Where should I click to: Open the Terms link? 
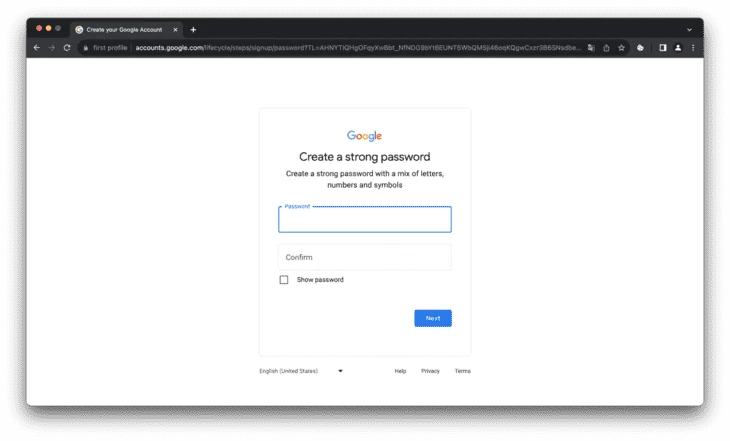462,371
